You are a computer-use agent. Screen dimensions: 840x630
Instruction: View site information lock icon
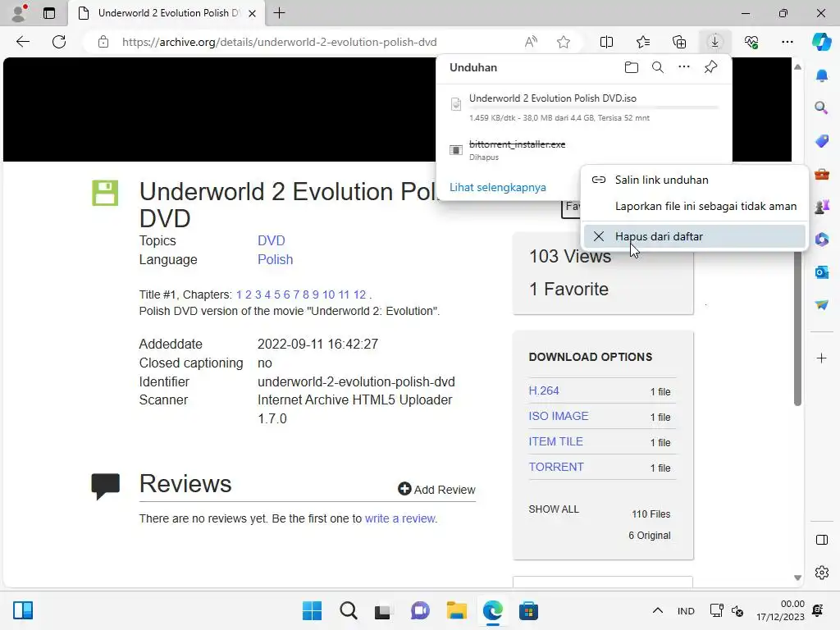coord(103,42)
